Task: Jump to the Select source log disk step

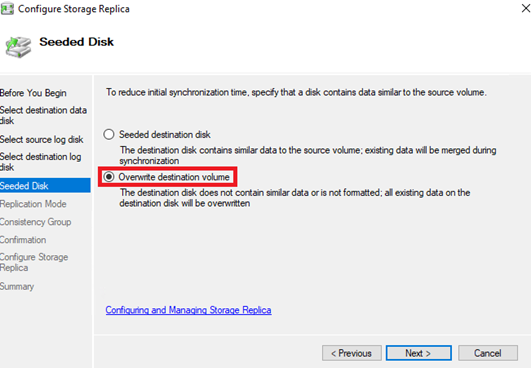Action: 42,139
